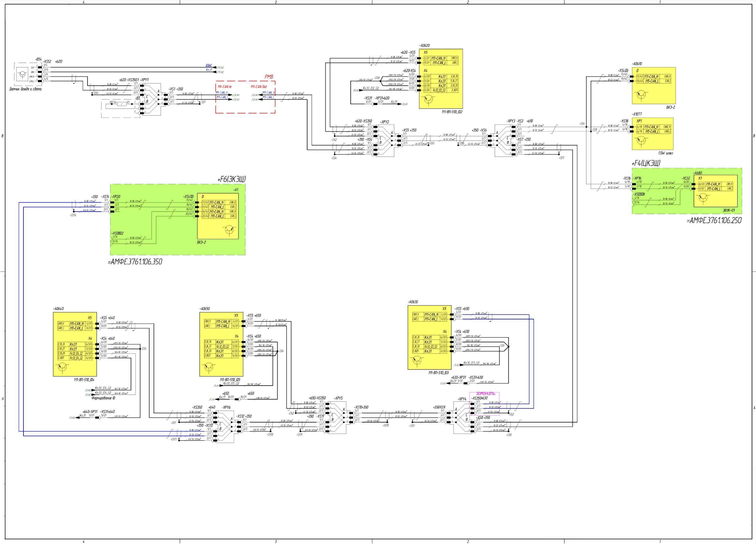Click the М1-ВП-510_ID5 caption

click(x=230, y=380)
